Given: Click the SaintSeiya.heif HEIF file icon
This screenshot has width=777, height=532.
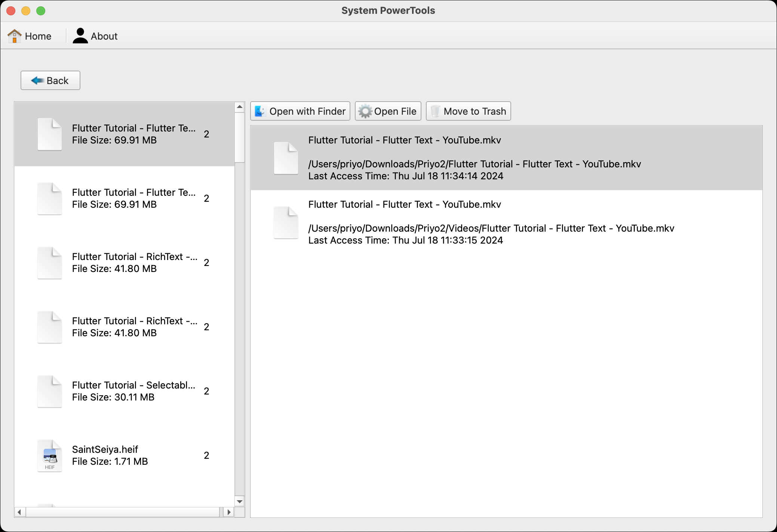Looking at the screenshot, I should coord(50,456).
